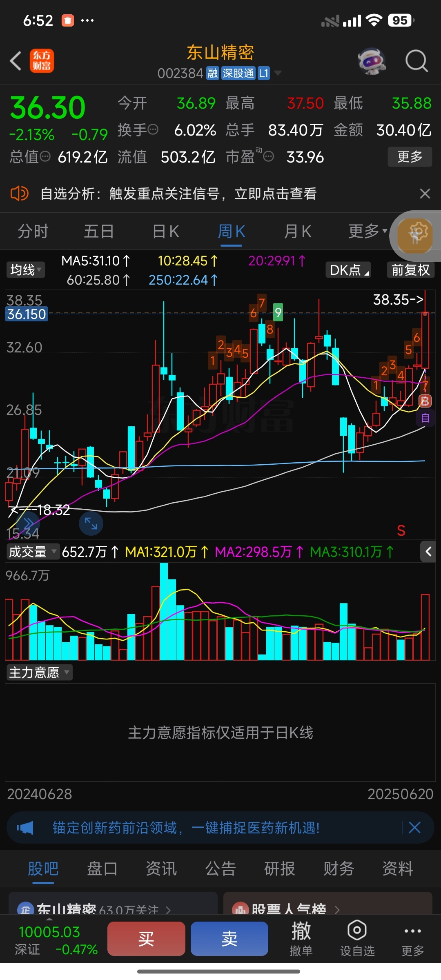Tap the back arrow icon
The height and width of the screenshot is (980, 441).
[x=16, y=61]
